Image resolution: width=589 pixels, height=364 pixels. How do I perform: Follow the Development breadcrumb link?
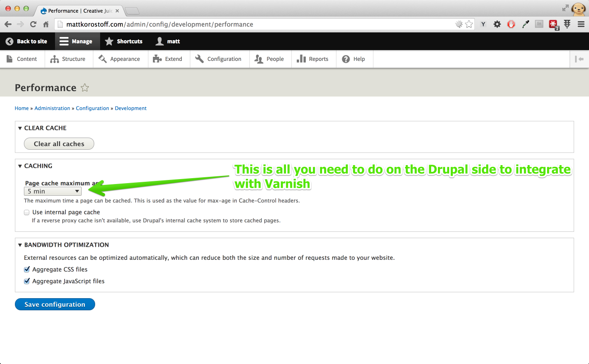click(x=131, y=108)
